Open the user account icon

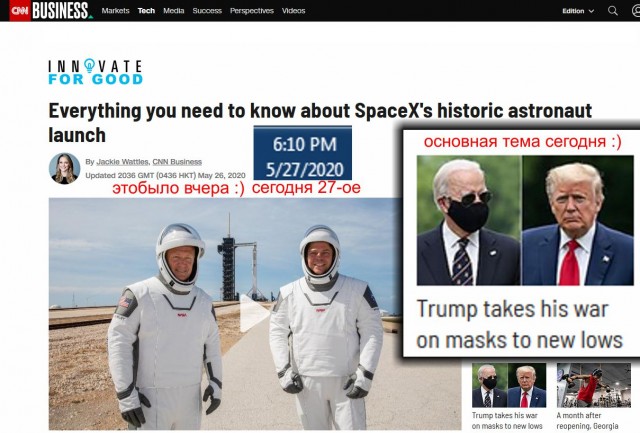[636, 11]
